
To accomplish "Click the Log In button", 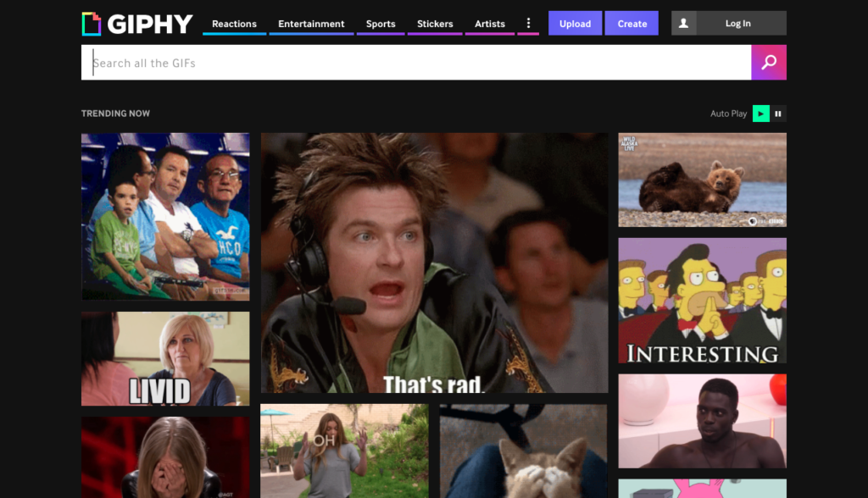I will 738,23.
